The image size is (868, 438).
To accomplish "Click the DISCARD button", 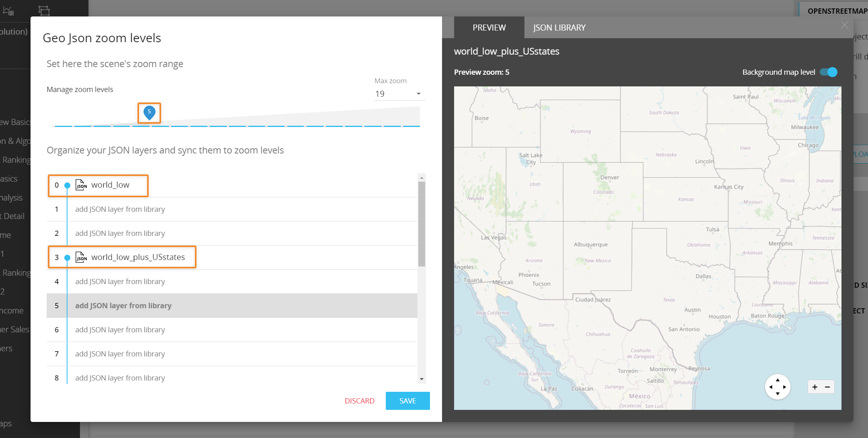I will click(359, 401).
